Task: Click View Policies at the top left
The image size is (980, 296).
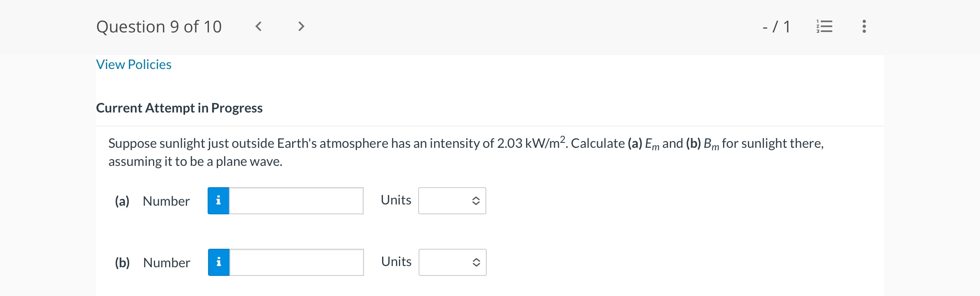Action: pyautogui.click(x=133, y=64)
